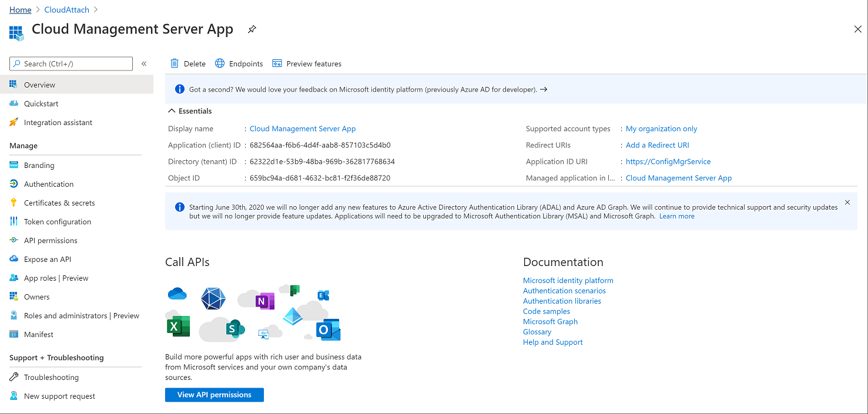Click the Expose an API icon
Screen dimensions: 868x414
click(x=14, y=259)
